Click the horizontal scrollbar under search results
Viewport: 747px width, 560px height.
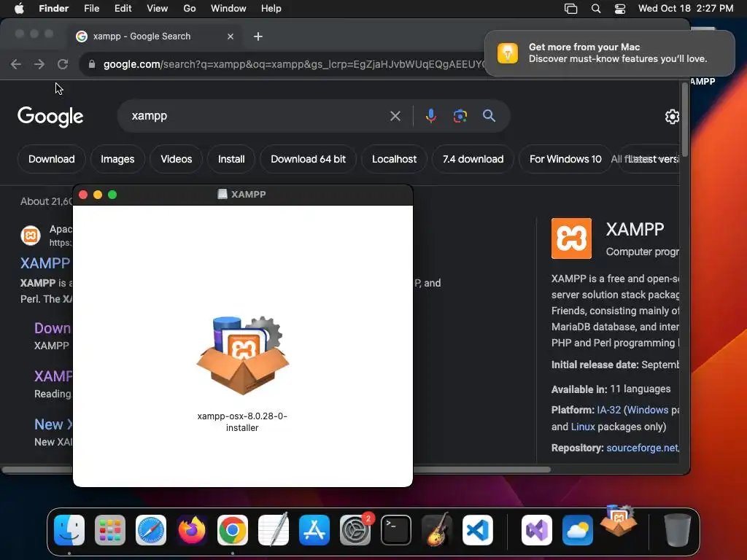tap(276, 470)
